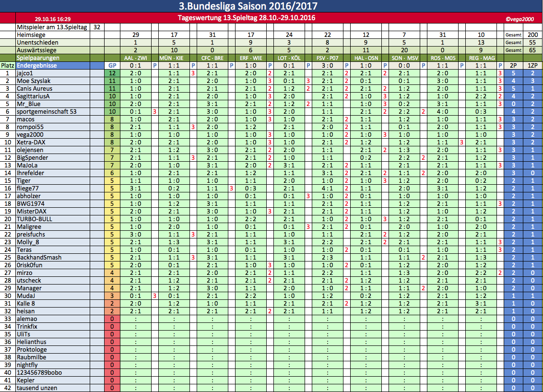Select player name jajco1
The image size is (543, 392).
coord(26,73)
